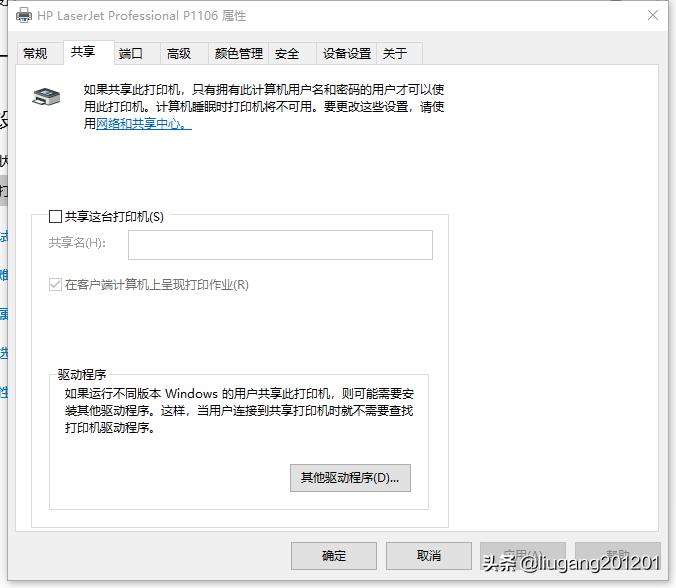The width and height of the screenshot is (676, 588).
Task: Focus the 共享名 text field
Action: (280, 245)
